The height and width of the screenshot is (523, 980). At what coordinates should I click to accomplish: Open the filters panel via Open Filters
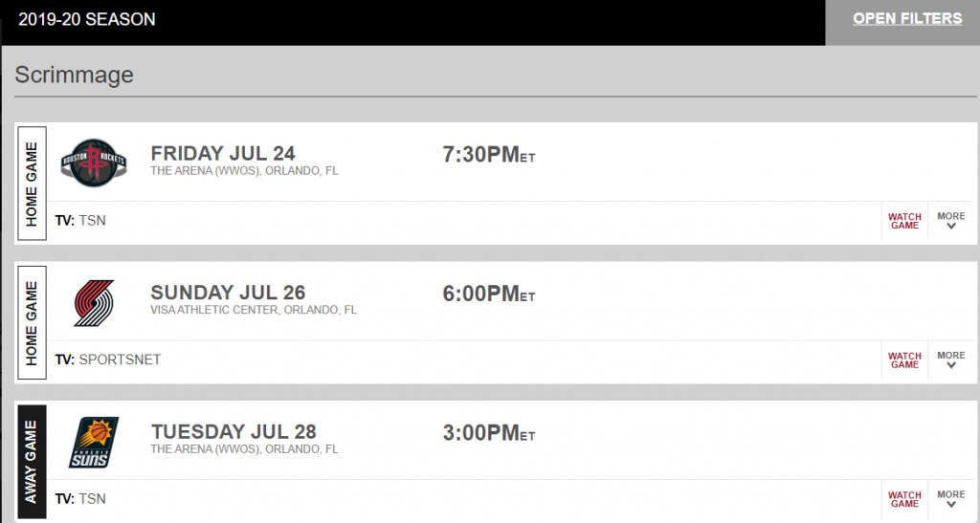pyautogui.click(x=907, y=19)
